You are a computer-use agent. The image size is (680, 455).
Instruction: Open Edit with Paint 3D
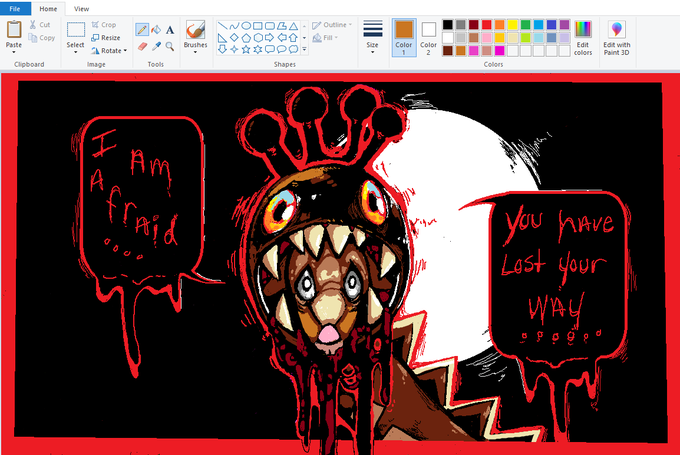616,38
